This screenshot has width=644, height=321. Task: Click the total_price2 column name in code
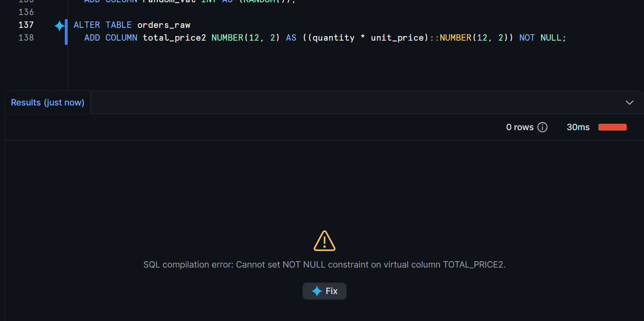[x=174, y=37]
